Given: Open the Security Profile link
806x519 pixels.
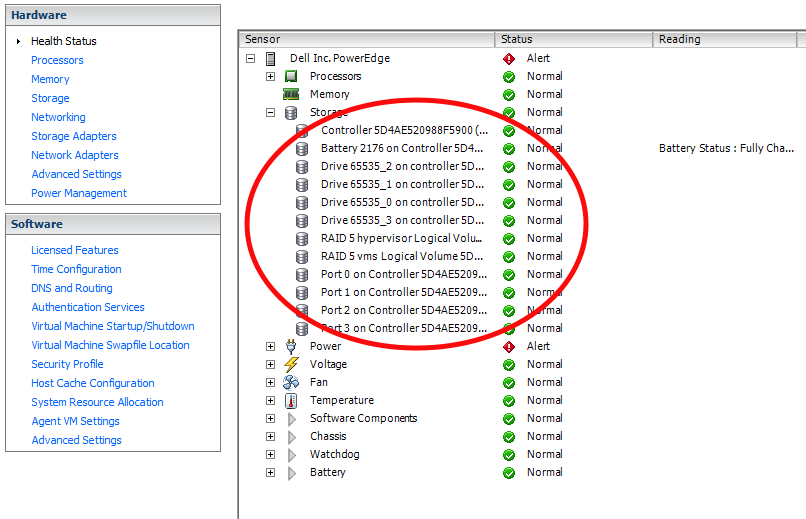Looking at the screenshot, I should (x=67, y=364).
